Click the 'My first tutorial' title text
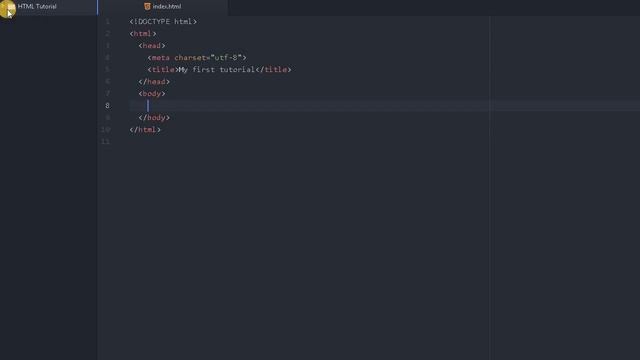This screenshot has height=360, width=640. (217, 70)
